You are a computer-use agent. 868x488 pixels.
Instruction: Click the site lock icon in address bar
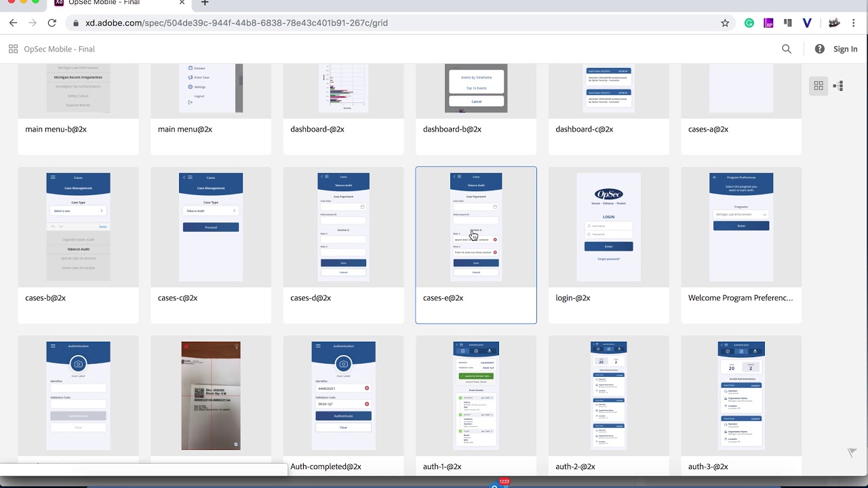point(75,23)
